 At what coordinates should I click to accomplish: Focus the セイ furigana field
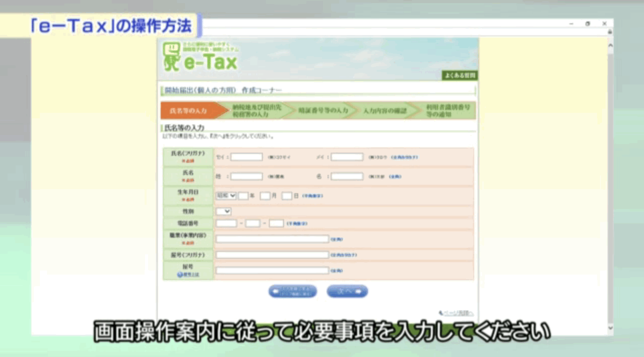[247, 157]
